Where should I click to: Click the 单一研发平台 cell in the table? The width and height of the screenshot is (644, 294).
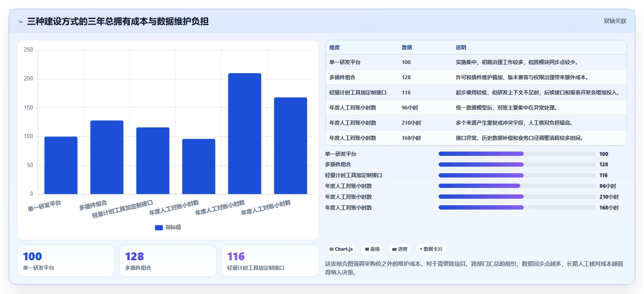tap(345, 62)
